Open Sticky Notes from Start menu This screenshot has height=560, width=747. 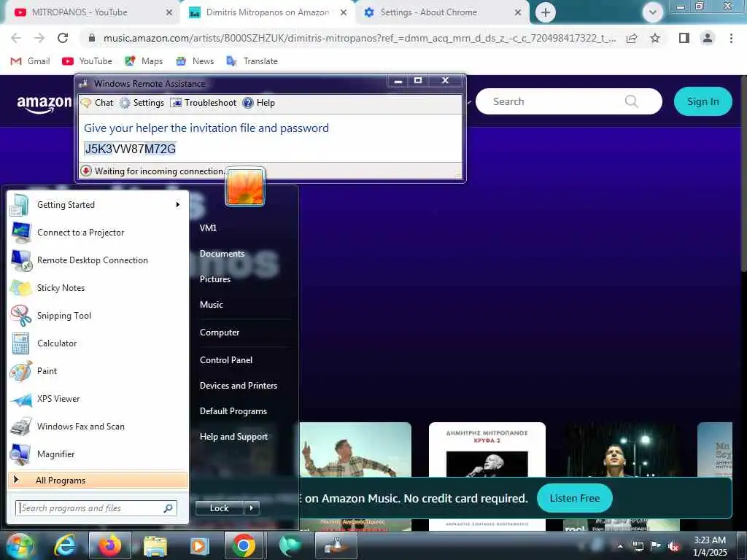click(98, 287)
